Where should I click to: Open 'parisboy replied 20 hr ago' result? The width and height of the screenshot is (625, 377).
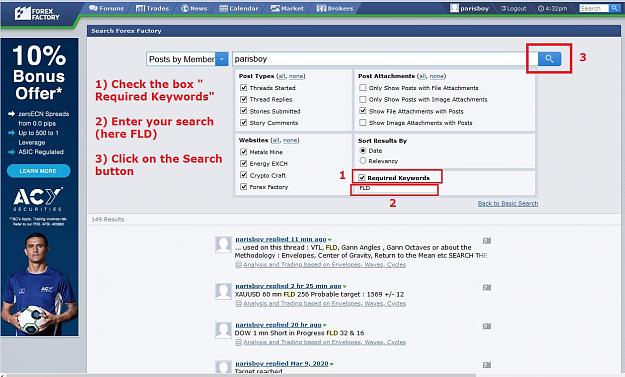[278, 324]
